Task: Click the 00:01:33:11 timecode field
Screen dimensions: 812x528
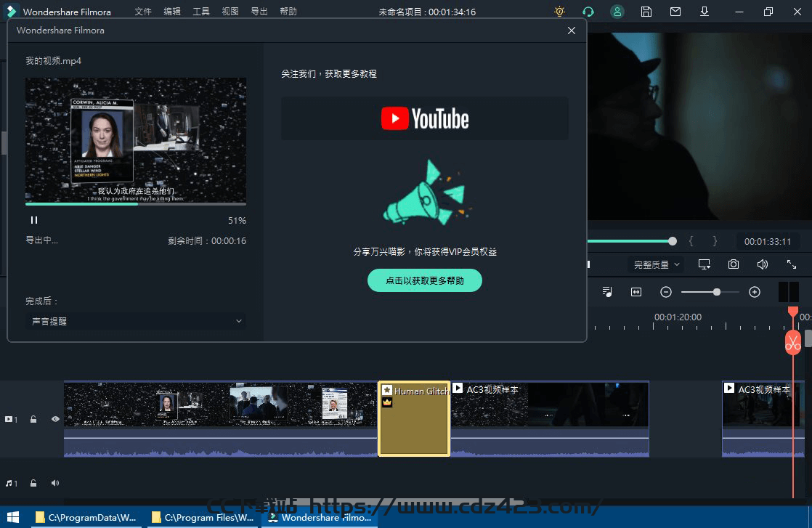Action: pos(768,242)
